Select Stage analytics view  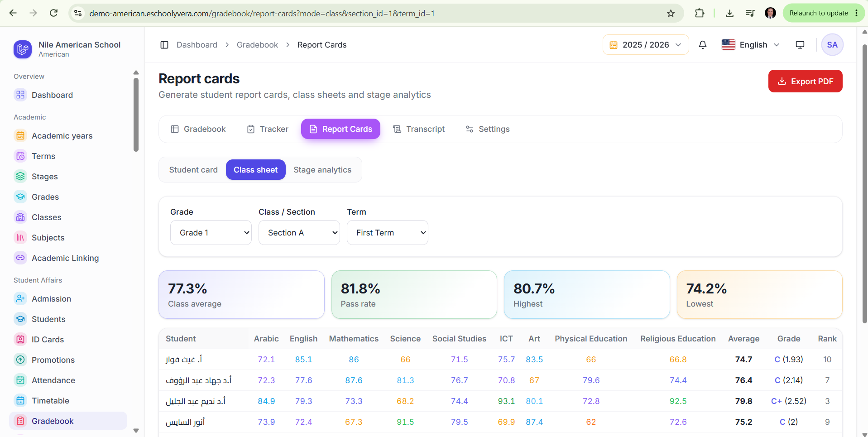click(322, 170)
